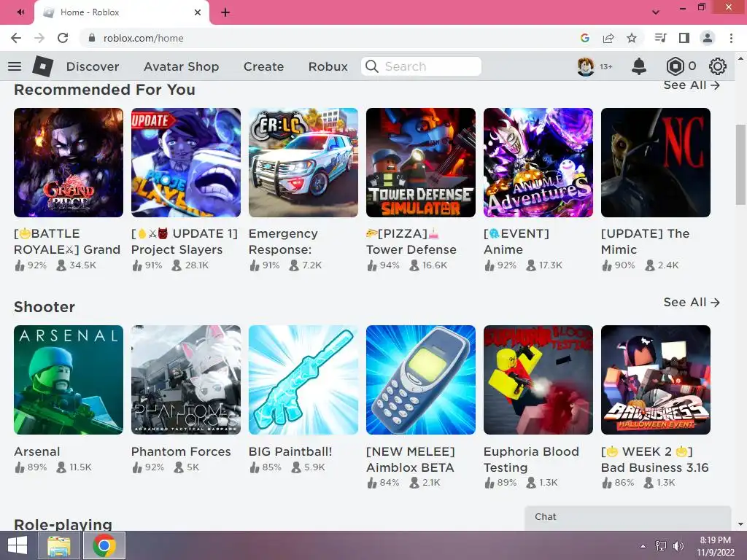Open Tower Defense Simulator thumbnail
This screenshot has width=747, height=560.
(x=421, y=163)
